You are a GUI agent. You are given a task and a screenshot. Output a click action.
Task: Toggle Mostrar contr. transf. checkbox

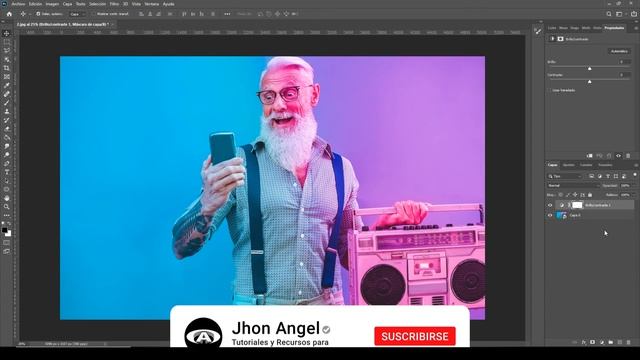(93, 14)
